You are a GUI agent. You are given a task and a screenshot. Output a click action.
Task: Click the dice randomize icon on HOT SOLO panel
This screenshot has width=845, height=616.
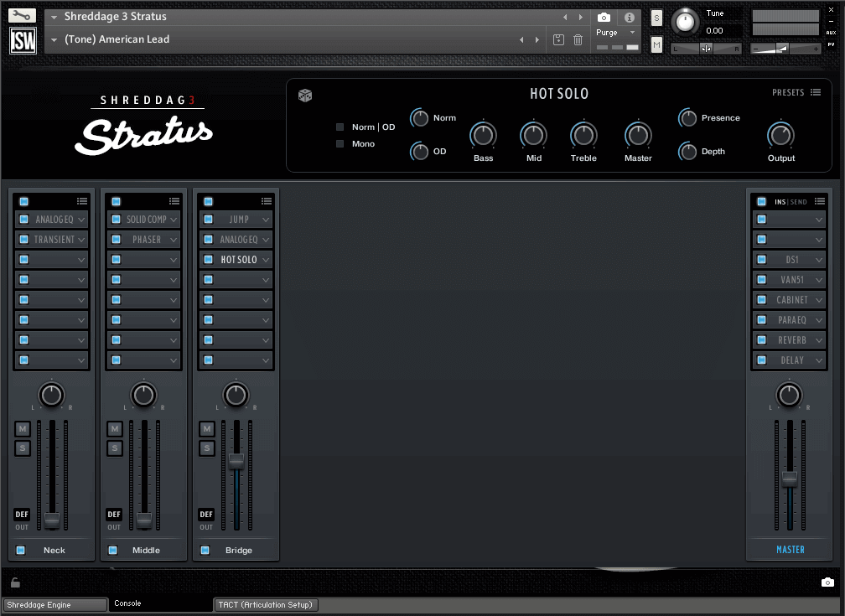click(304, 96)
